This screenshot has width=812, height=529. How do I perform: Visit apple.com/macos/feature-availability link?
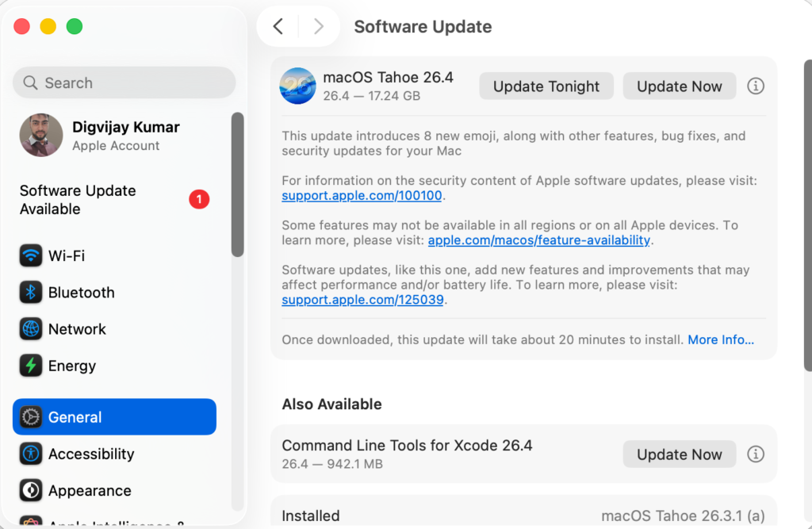(539, 240)
